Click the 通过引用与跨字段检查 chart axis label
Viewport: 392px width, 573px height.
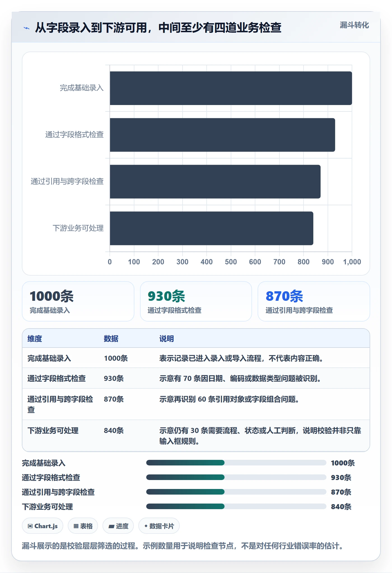67,181
